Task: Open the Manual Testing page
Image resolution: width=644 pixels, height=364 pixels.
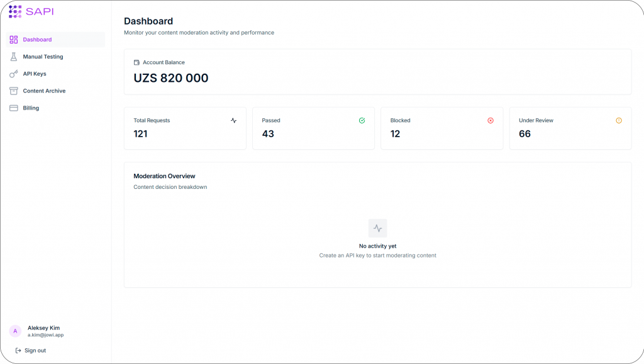Action: 43,57
